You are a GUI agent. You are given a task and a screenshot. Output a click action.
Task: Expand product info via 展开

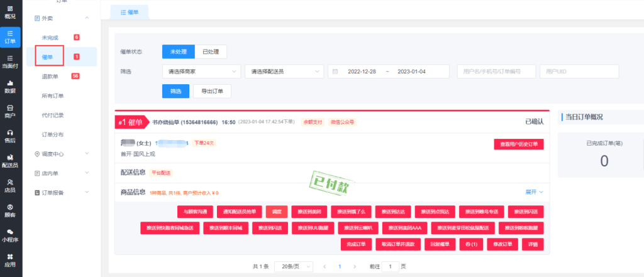(534, 192)
